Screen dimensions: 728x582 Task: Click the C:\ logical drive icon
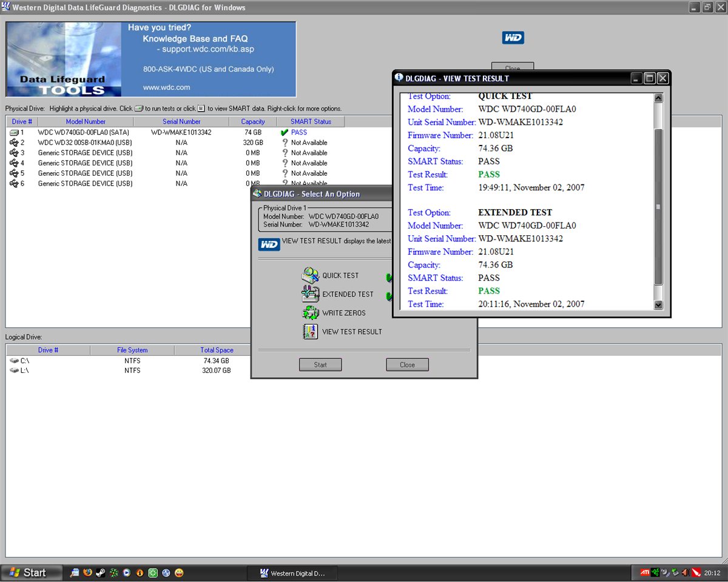[x=14, y=361]
